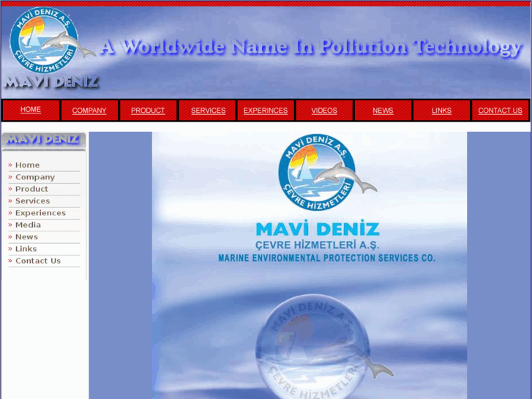532x399 pixels.
Task: Open the CONTACT US tab in red bar
Action: pyautogui.click(x=500, y=111)
